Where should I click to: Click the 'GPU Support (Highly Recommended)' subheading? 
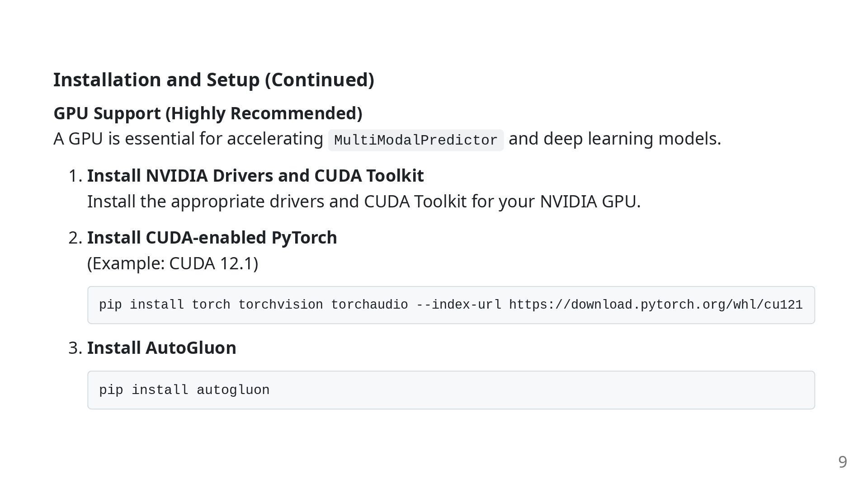[x=208, y=113]
